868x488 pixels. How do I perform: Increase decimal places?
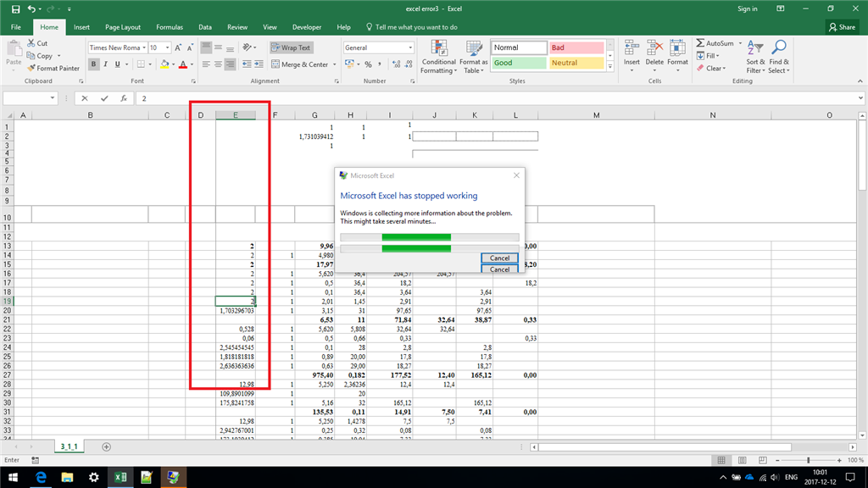tap(397, 64)
